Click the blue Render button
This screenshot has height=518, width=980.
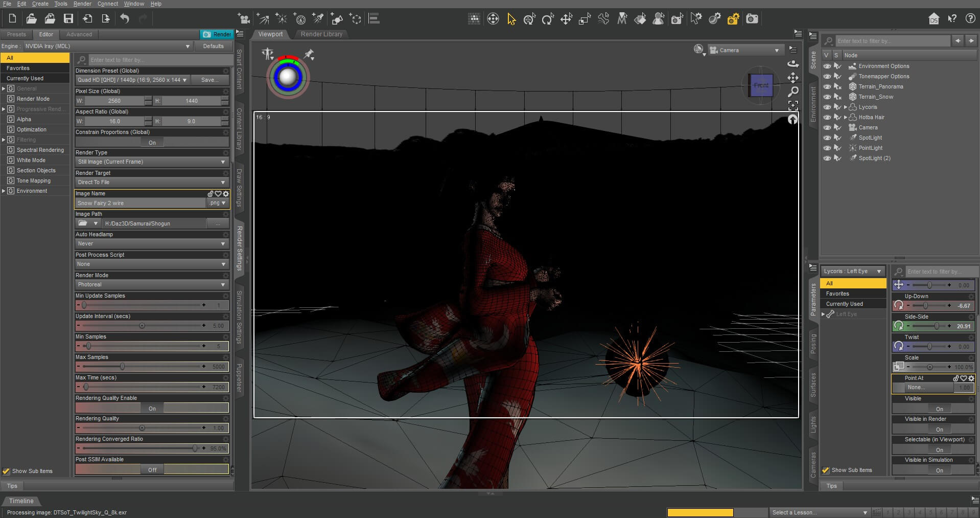click(x=217, y=34)
